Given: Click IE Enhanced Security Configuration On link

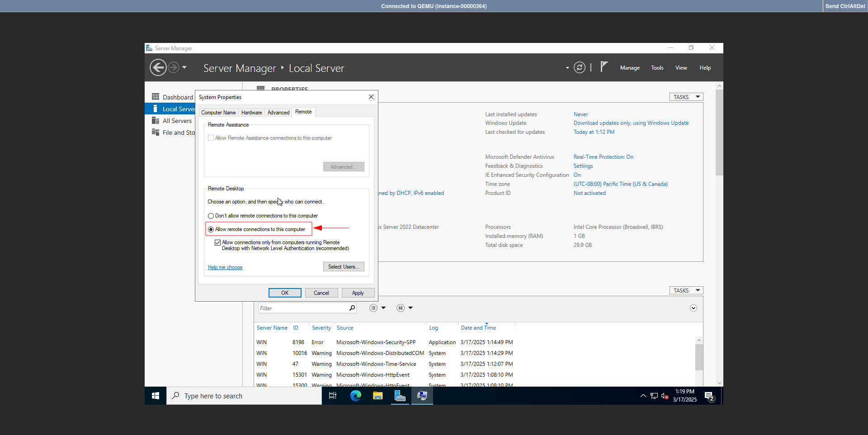Looking at the screenshot, I should point(577,175).
